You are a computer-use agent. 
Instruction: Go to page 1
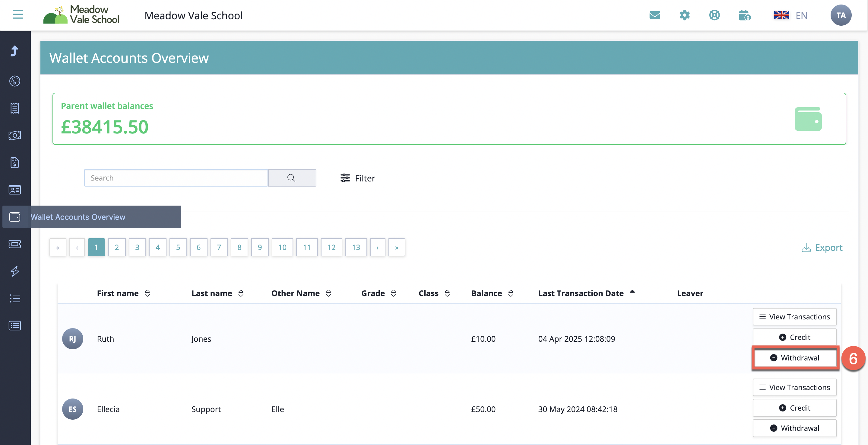pos(97,247)
